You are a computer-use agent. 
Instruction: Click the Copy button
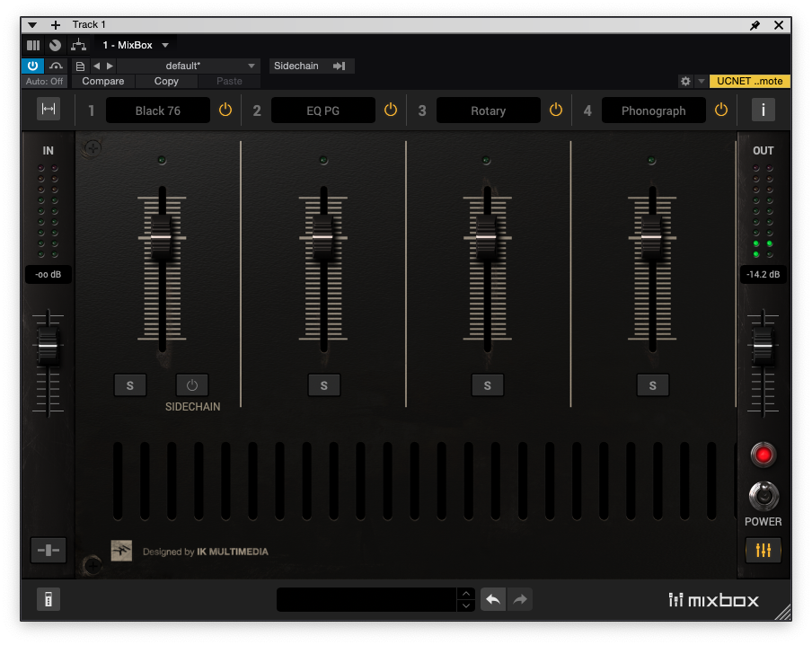click(x=166, y=82)
